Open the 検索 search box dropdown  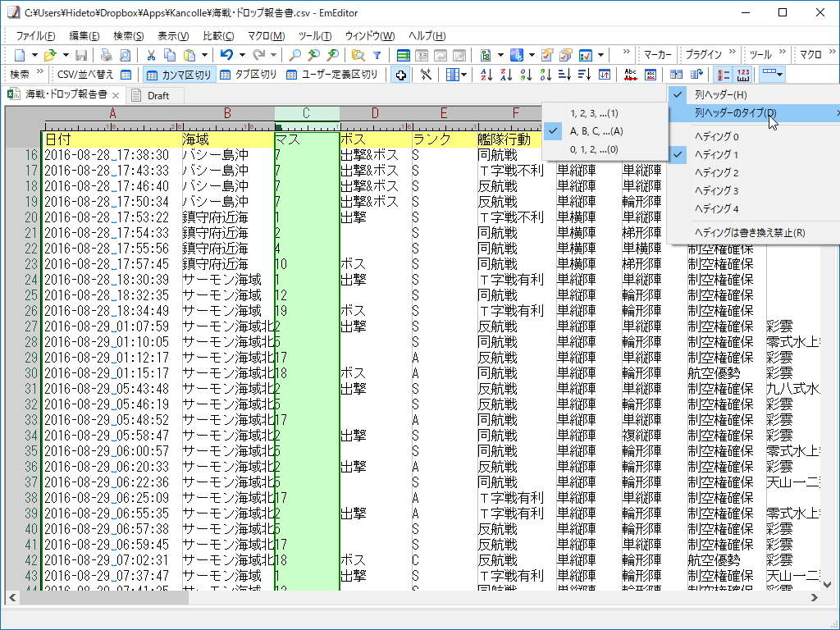click(x=40, y=75)
